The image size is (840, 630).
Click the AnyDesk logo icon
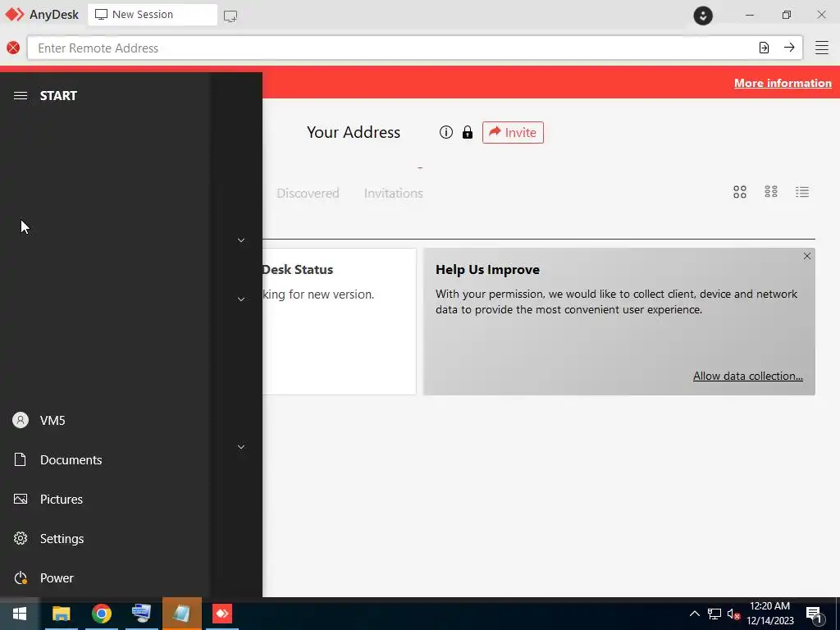tap(15, 15)
